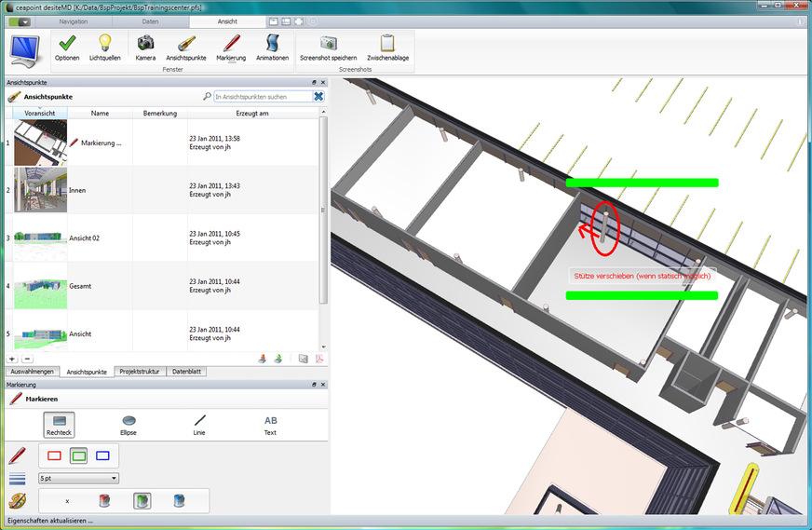Viewport: 812px width, 530px height.
Task: Select the Innen viewpoint thumbnail
Action: click(40, 190)
